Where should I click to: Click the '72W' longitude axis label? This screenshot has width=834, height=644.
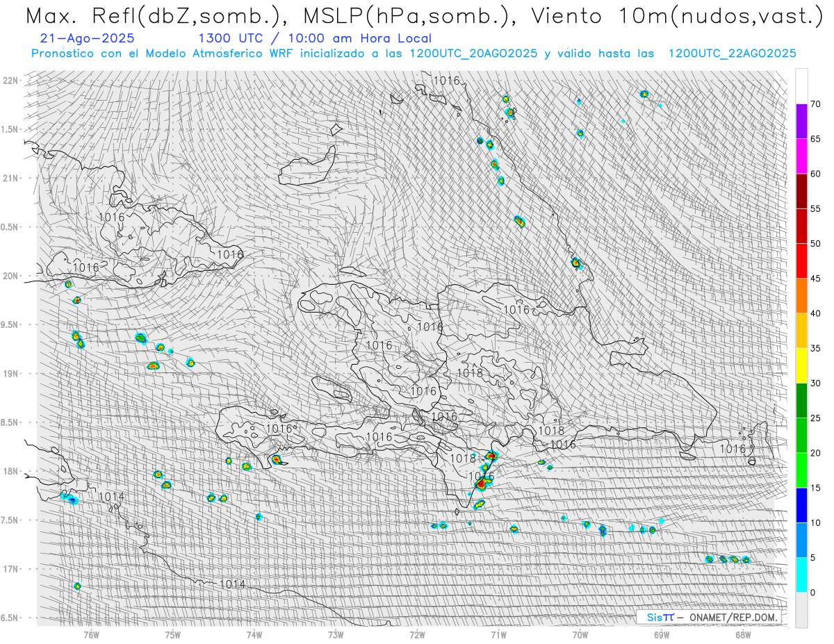tap(417, 634)
